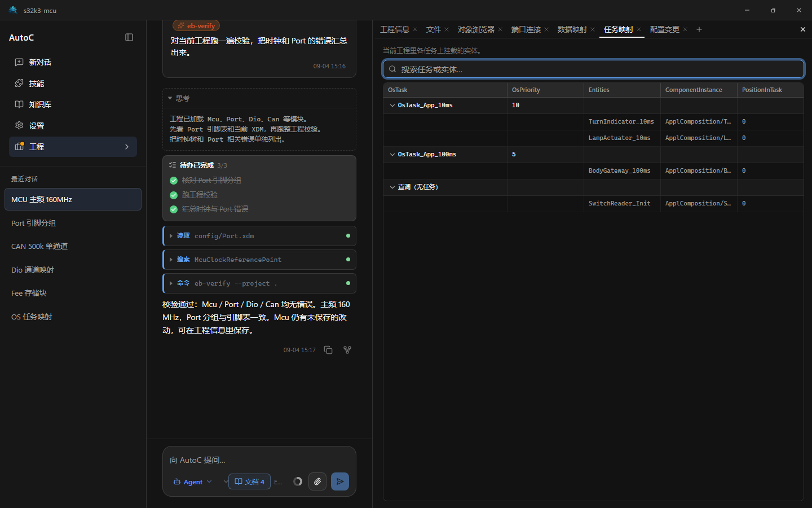Close the 配置变更 tab
Screen dimensions: 812x508
(685, 29)
